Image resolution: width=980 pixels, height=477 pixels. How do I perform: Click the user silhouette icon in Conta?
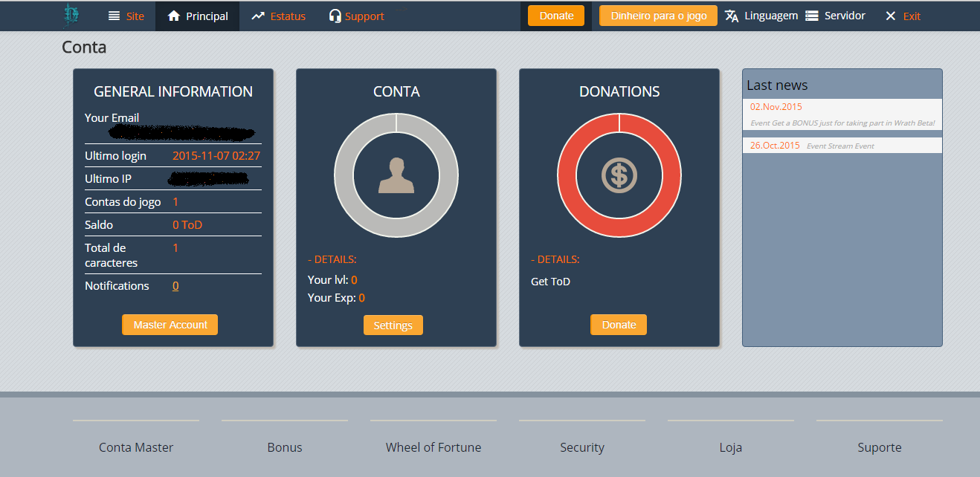pos(396,175)
